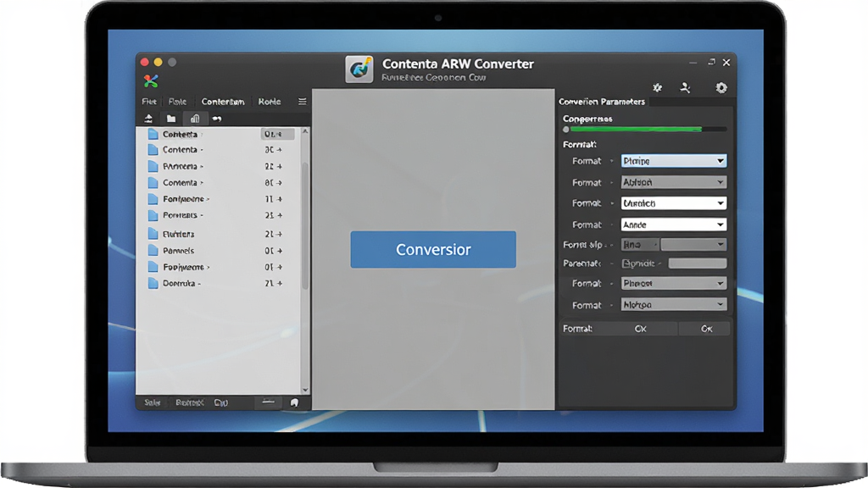868x488 pixels.
Task: Open the Annde format dropdown
Action: click(x=674, y=225)
